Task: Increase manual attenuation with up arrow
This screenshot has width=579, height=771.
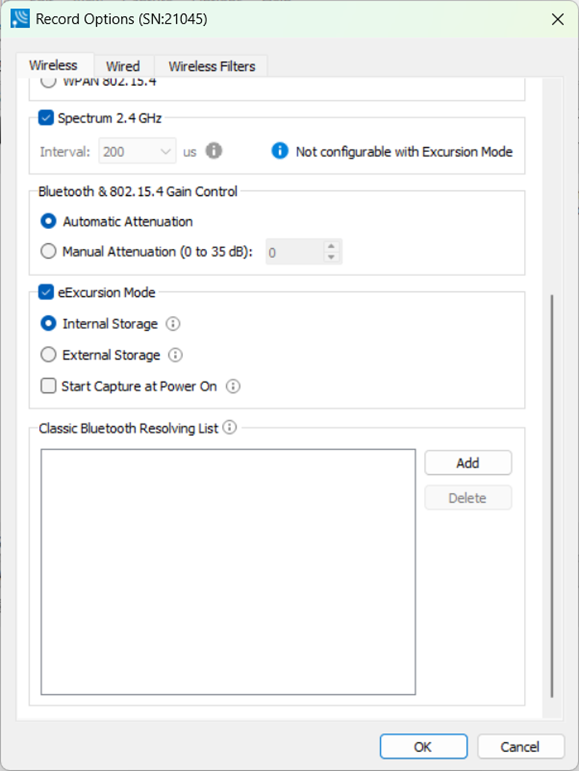Action: click(331, 246)
